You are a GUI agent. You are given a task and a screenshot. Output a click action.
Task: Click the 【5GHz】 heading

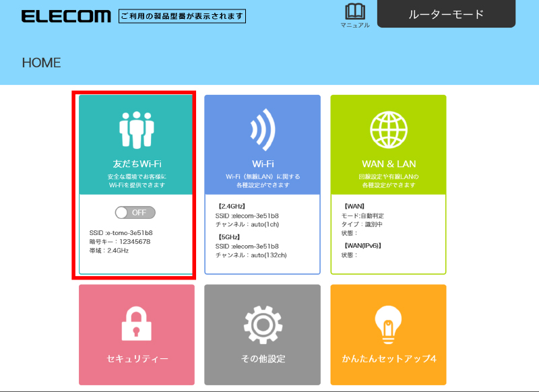229,237
